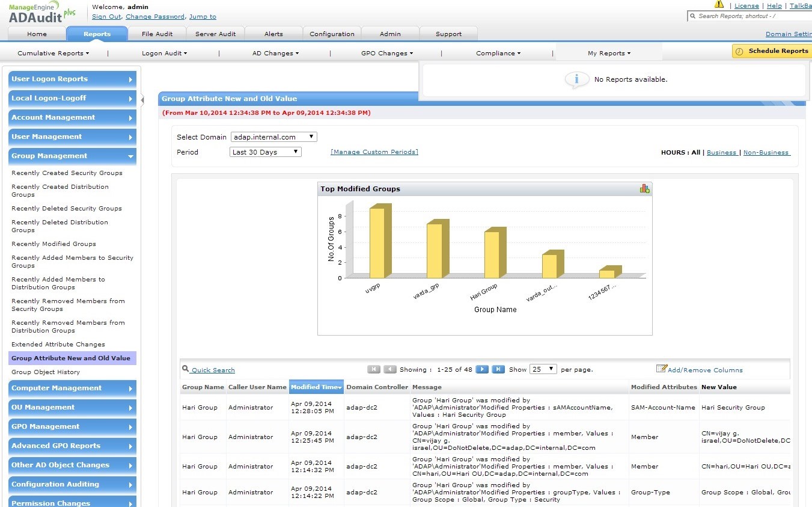This screenshot has height=507, width=812.
Task: Change the rows per page dropdown
Action: click(543, 369)
